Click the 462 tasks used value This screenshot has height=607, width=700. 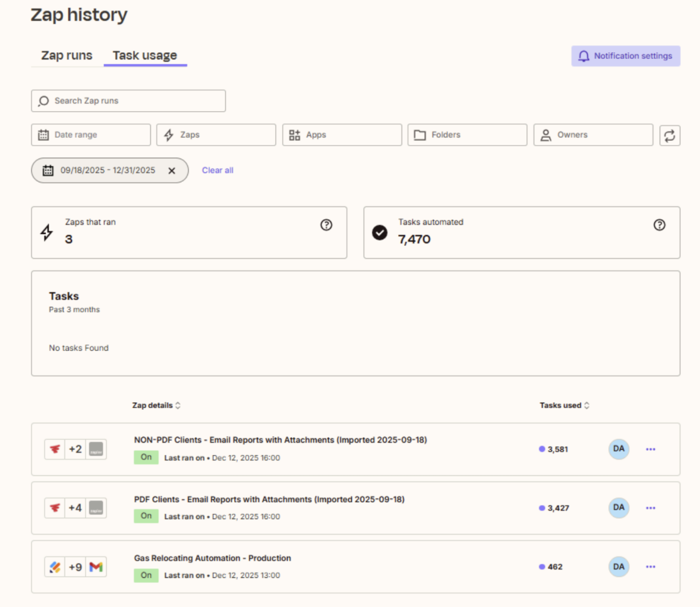point(555,567)
